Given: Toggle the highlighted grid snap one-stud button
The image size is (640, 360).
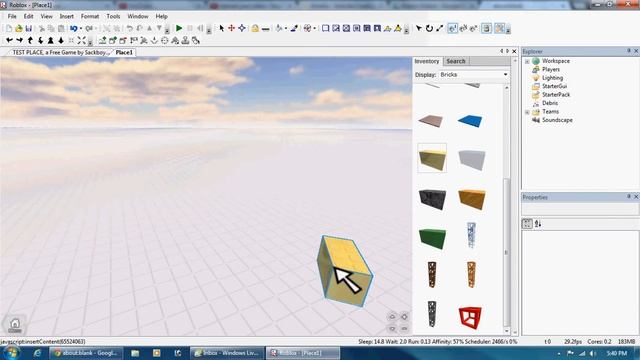Looking at the screenshot, I should pos(453,29).
